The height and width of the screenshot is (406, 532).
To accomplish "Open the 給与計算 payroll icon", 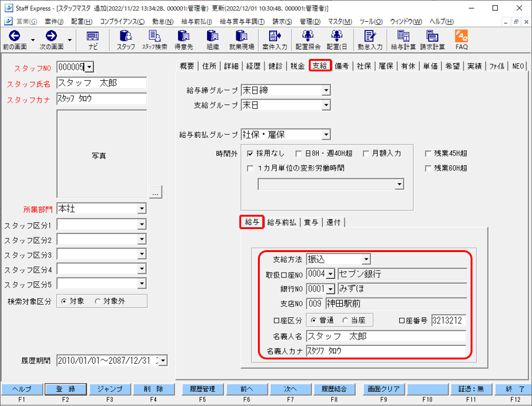I will tap(403, 40).
